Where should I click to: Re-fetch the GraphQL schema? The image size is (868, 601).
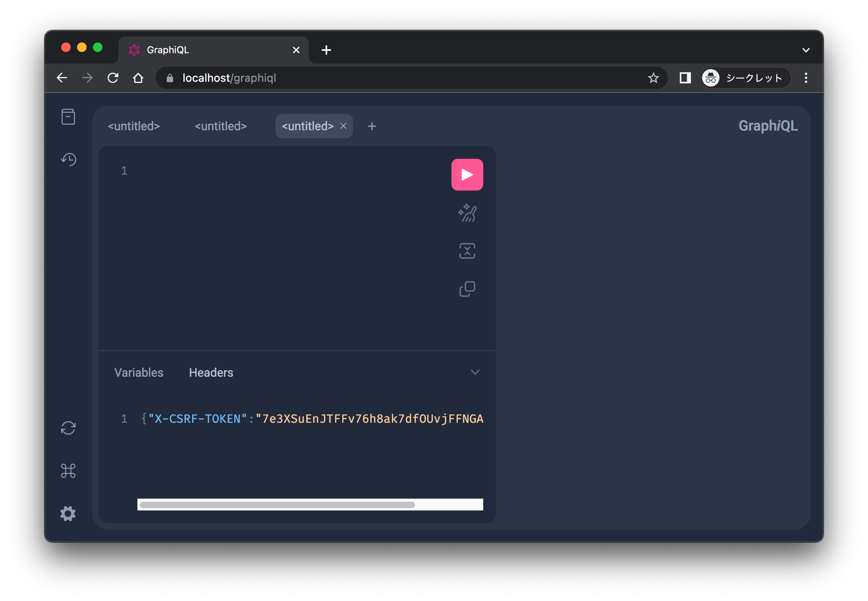[68, 428]
